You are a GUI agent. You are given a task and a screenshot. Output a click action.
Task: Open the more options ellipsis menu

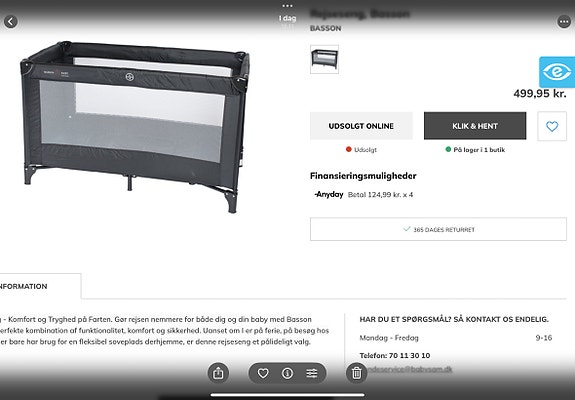tap(564, 22)
